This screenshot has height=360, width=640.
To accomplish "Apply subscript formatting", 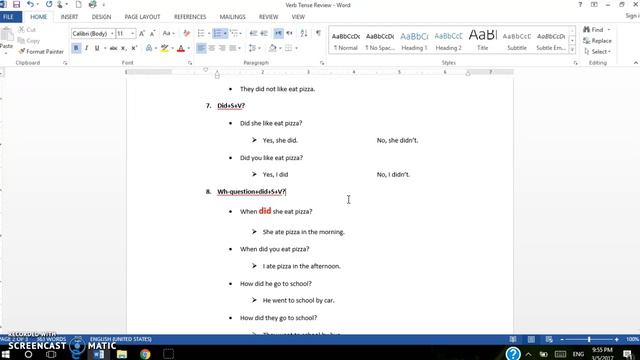I will click(124, 48).
